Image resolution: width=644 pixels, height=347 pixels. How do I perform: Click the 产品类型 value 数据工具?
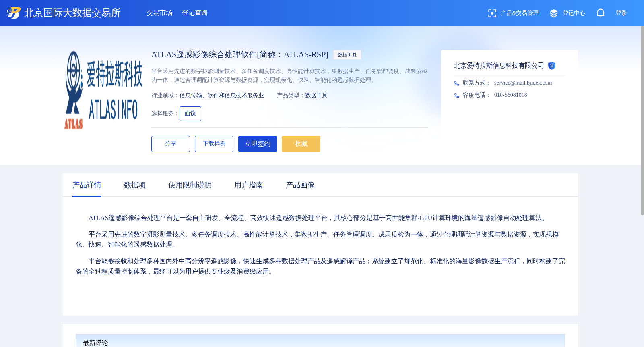[x=316, y=96]
